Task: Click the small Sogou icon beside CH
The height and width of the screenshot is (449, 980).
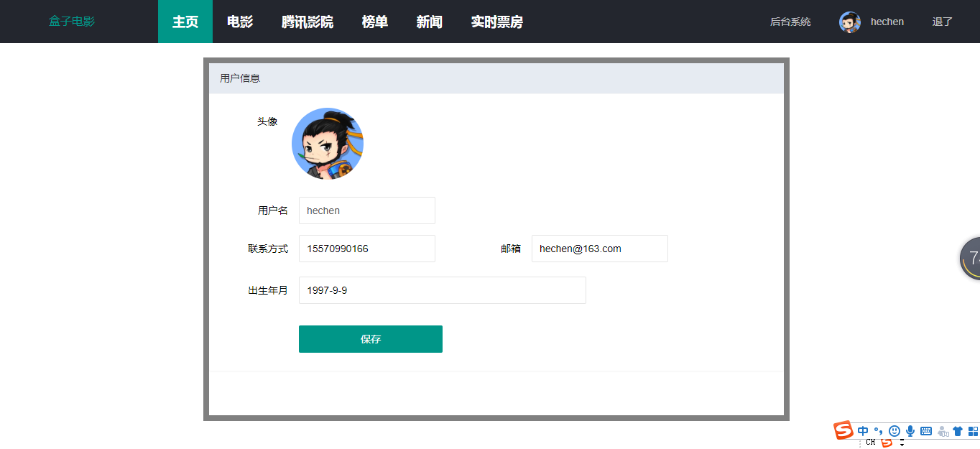Action: tap(887, 443)
